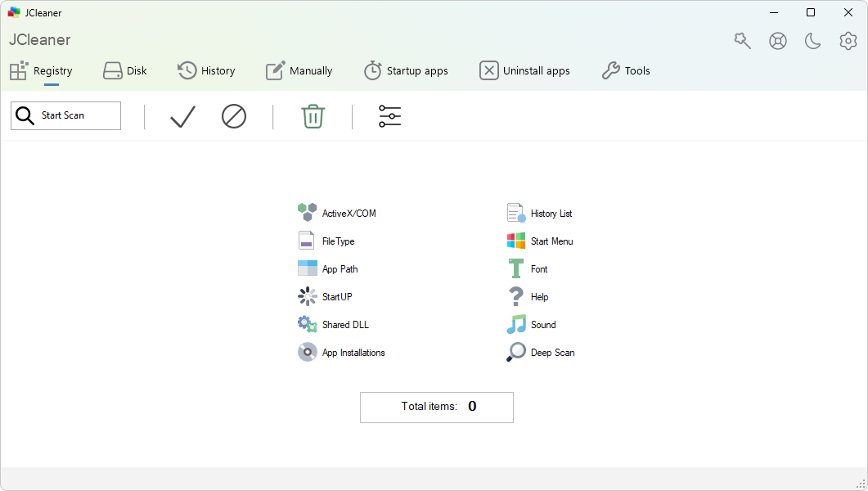This screenshot has height=491, width=868.
Task: Open the Manually tab
Action: [299, 71]
